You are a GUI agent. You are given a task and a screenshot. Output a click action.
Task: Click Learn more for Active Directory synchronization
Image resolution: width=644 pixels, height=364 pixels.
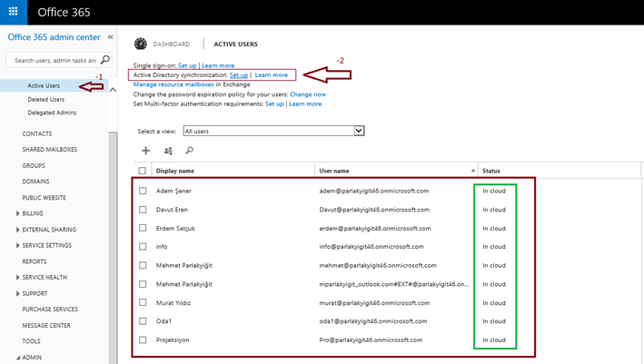click(x=271, y=75)
